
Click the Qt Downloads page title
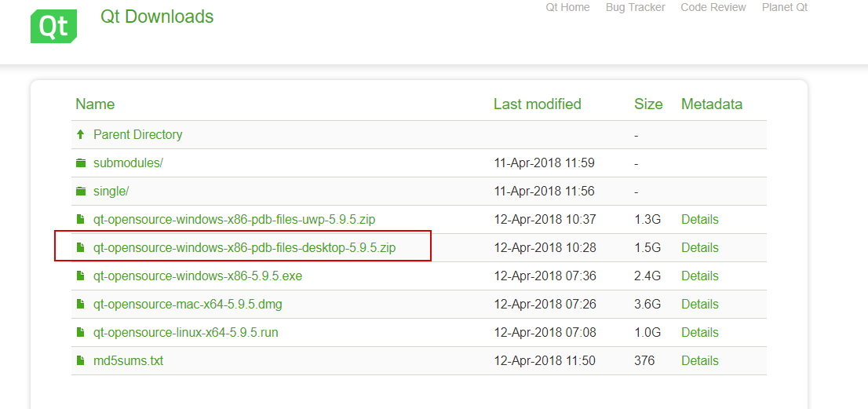click(157, 16)
